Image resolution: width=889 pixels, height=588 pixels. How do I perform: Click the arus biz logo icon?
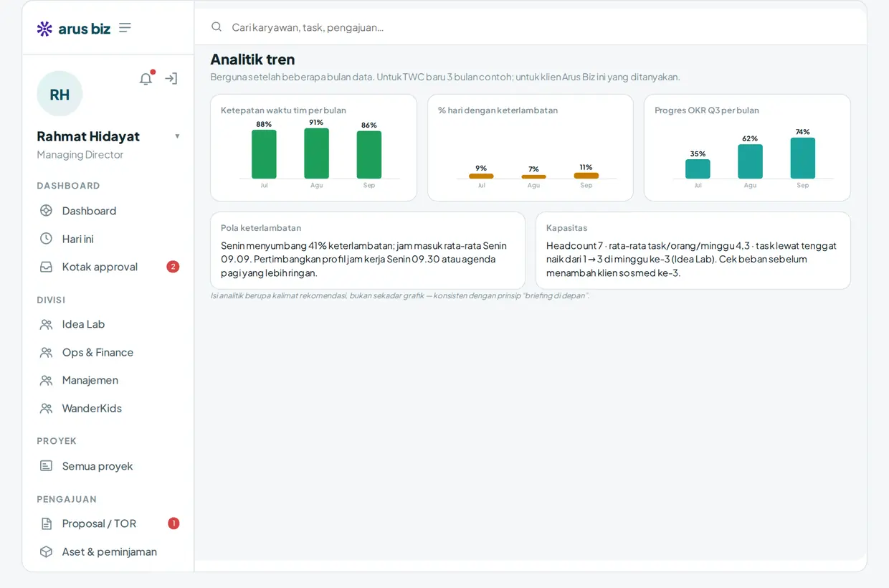coord(44,29)
